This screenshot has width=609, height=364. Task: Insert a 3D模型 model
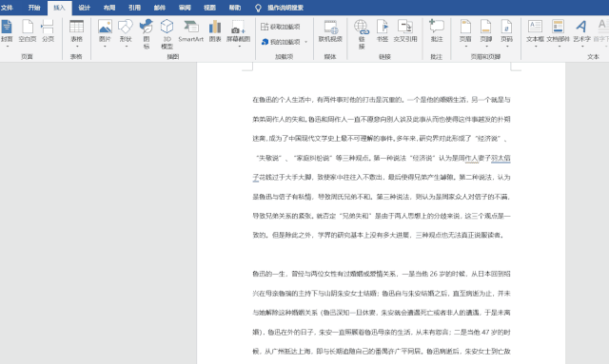click(167, 34)
